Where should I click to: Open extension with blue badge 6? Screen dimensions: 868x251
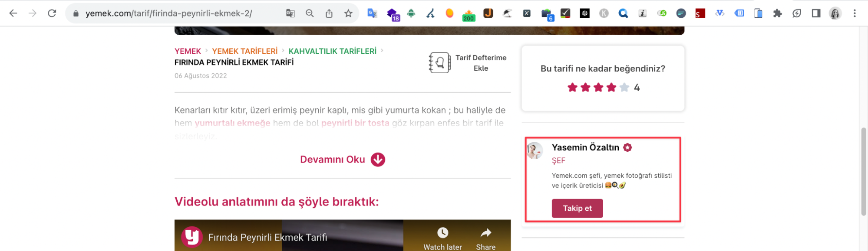tap(547, 15)
